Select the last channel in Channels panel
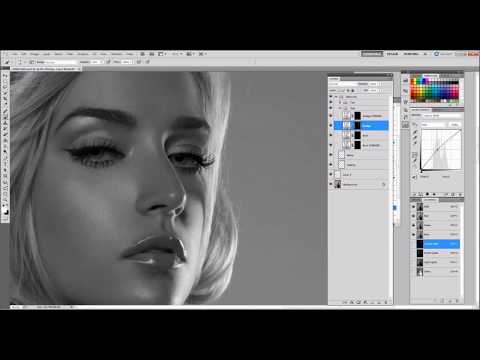 [438, 272]
